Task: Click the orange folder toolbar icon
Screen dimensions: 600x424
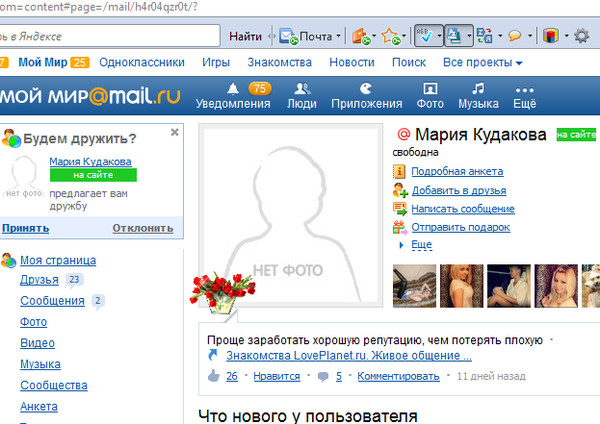Action: pos(361,36)
